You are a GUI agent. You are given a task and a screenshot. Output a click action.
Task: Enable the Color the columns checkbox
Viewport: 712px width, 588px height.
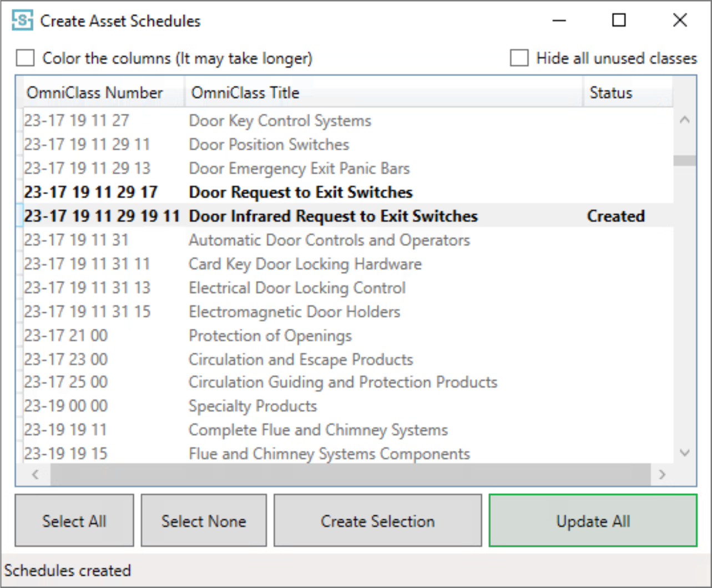26,58
